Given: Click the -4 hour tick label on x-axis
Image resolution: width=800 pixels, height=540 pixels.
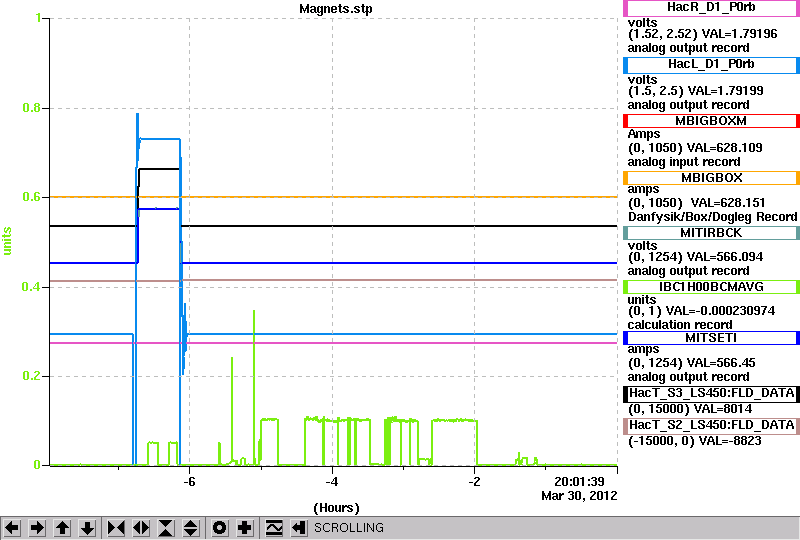Looking at the screenshot, I should [x=332, y=482].
